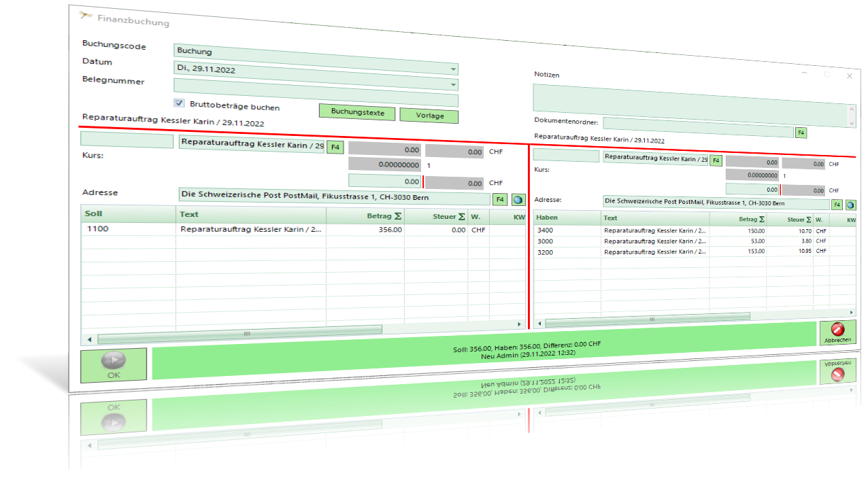868x482 pixels.
Task: Click the Soll horizontal scrollbar thumb
Action: click(240, 334)
